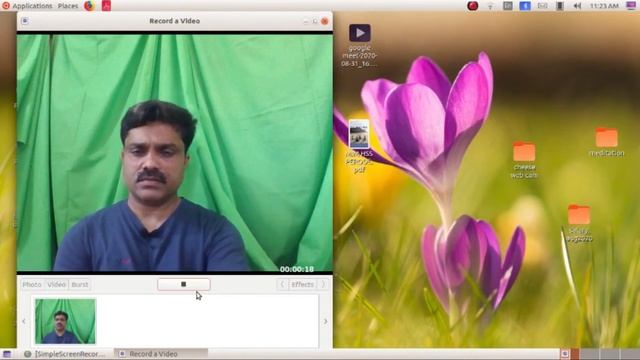
Task: Select the captured photo thumbnail
Action: pos(65,321)
